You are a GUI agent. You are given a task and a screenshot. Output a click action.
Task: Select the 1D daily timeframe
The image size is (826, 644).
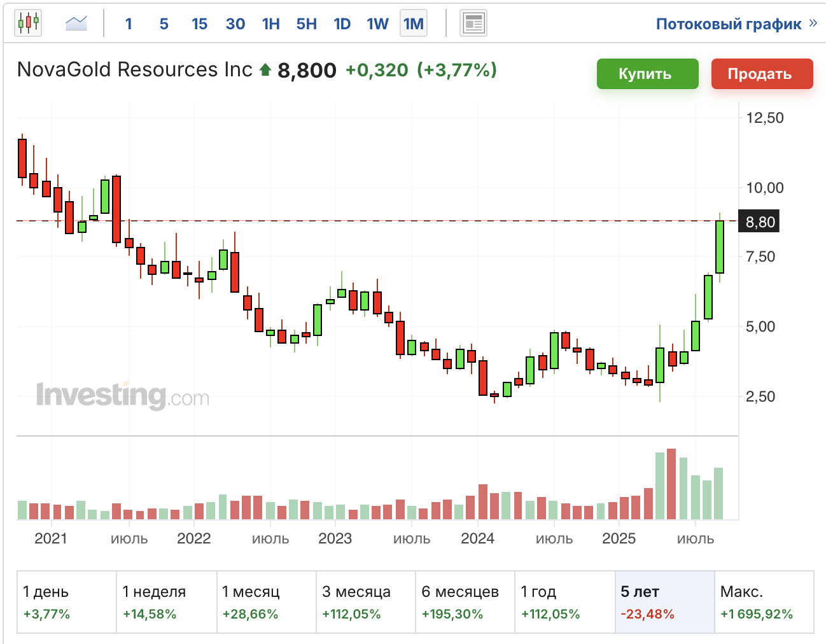tap(342, 24)
